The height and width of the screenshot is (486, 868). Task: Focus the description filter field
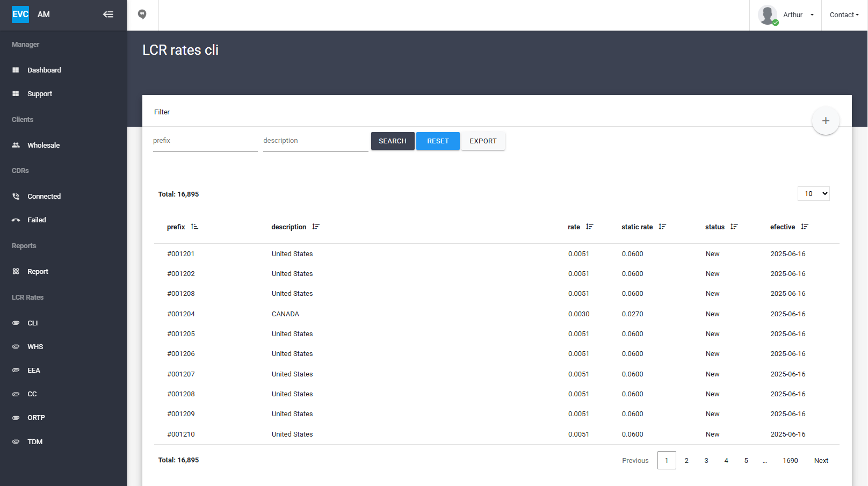coord(316,141)
